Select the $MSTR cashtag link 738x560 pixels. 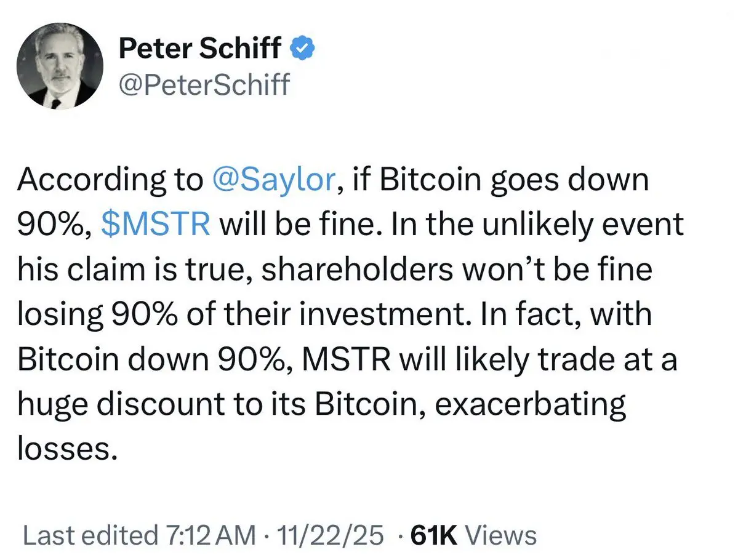[x=156, y=224]
